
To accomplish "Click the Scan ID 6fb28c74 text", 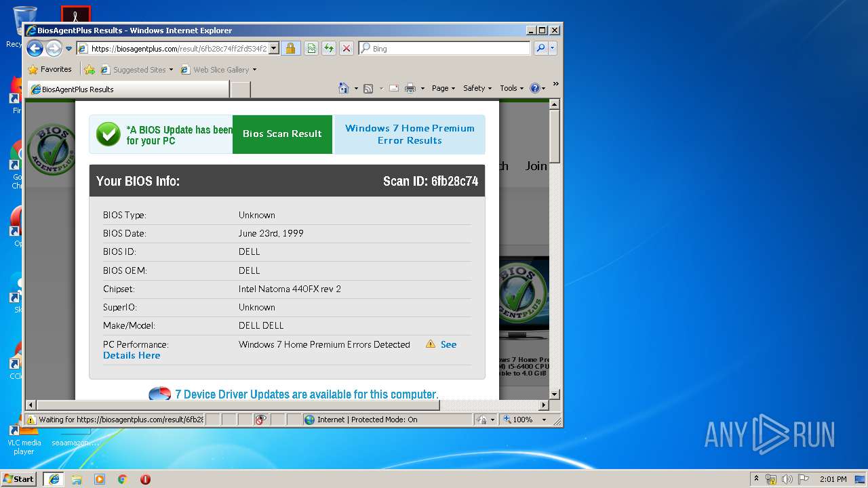I will pos(431,181).
